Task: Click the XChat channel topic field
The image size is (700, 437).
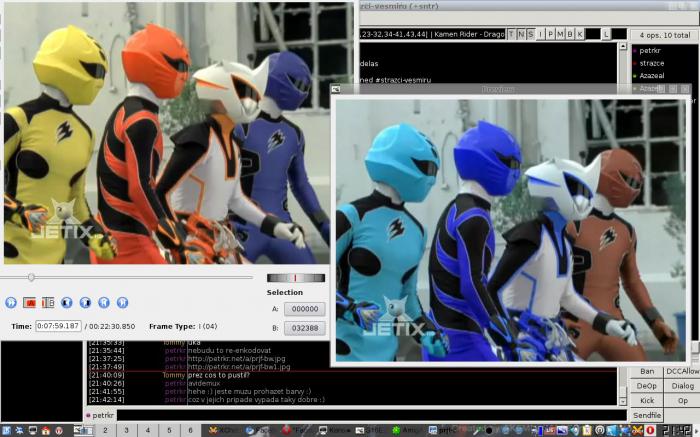Action: 432,34
